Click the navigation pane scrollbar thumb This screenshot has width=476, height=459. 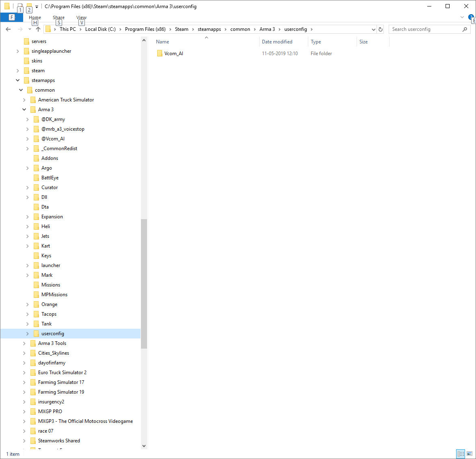(x=144, y=284)
